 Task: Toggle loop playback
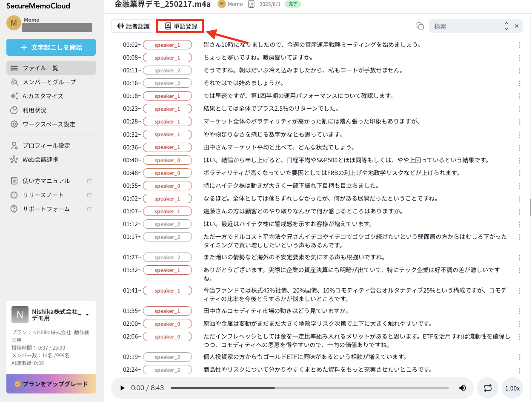(488, 388)
